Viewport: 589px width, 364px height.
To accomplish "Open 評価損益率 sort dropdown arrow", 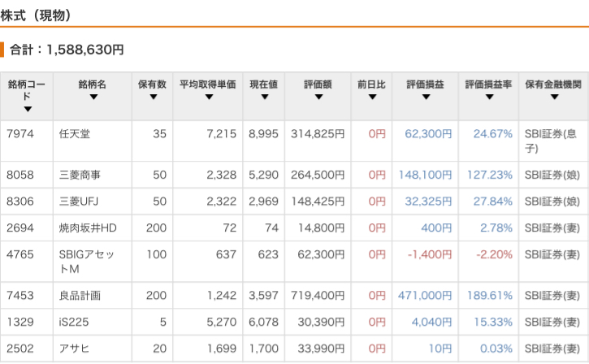I will (x=489, y=97).
